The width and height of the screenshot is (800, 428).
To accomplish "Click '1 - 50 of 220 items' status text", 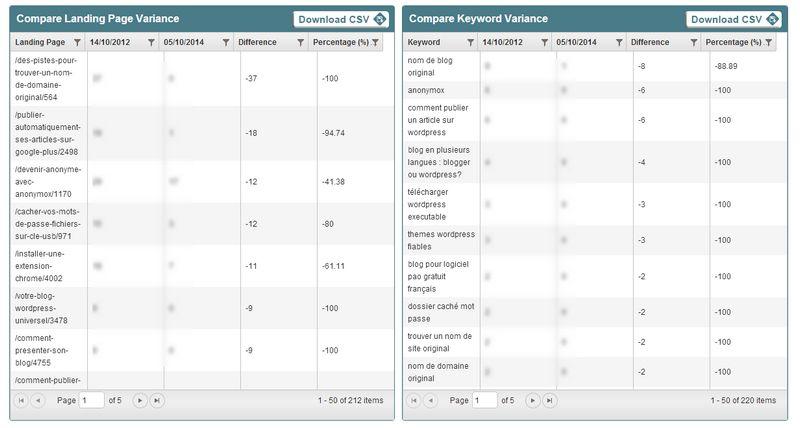I will (743, 400).
